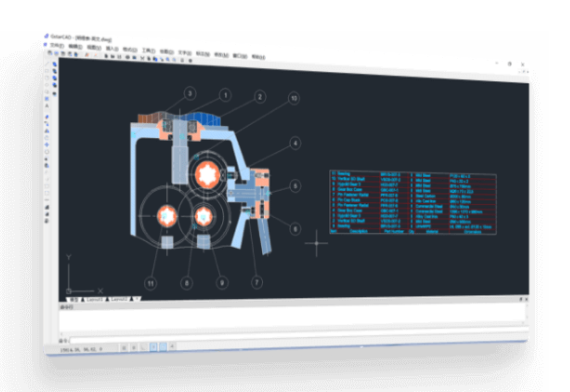The image size is (570, 392).
Task: Select balloon number 1 in the drawing
Action: [x=225, y=95]
